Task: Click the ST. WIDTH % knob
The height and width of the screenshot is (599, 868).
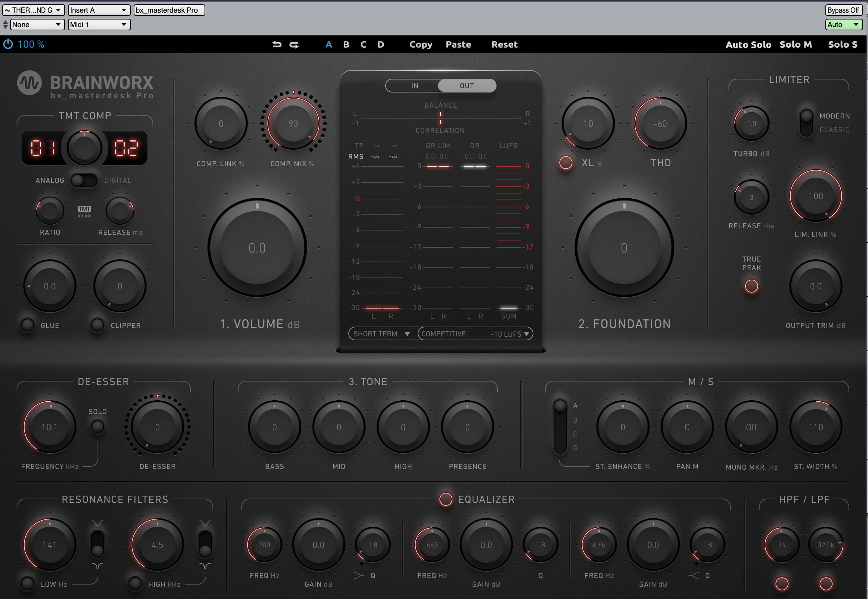Action: point(816,427)
